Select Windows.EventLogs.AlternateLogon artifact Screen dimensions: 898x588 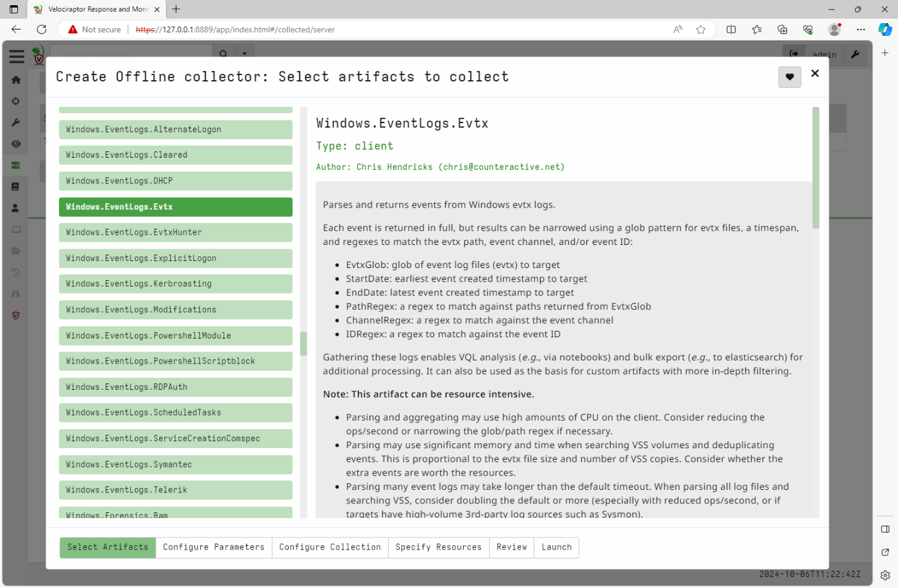(x=176, y=130)
